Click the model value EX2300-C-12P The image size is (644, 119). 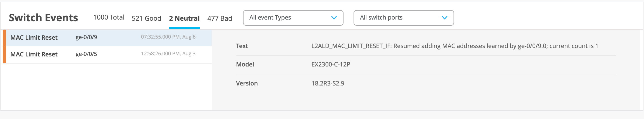tap(331, 65)
